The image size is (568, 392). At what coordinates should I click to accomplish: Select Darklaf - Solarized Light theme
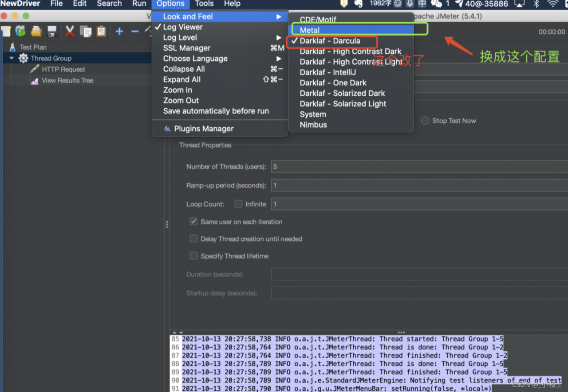(x=351, y=104)
